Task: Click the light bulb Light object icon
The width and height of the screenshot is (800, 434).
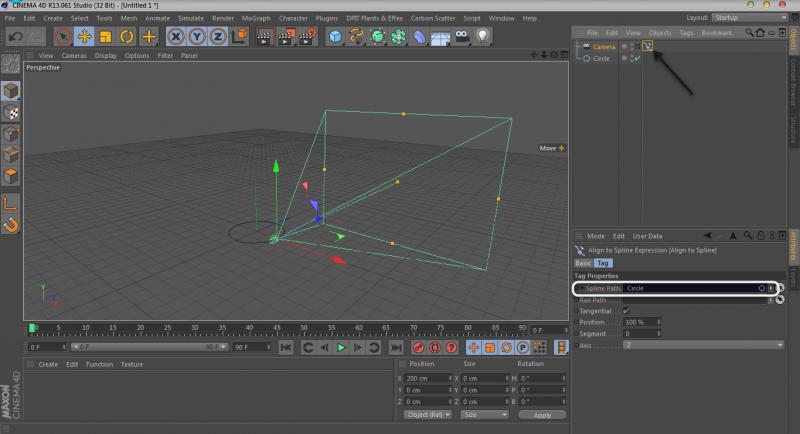Action: tap(484, 36)
